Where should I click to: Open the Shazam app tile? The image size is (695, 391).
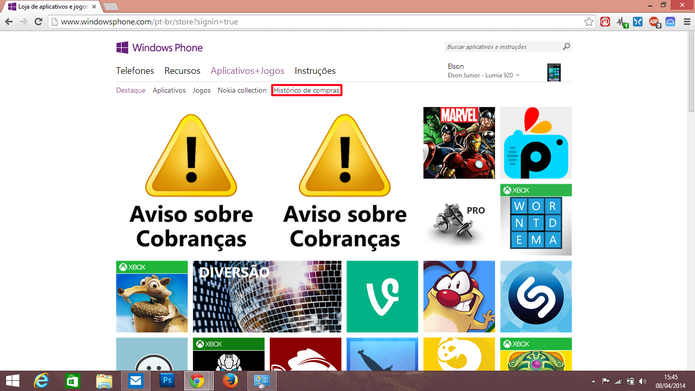tap(536, 297)
